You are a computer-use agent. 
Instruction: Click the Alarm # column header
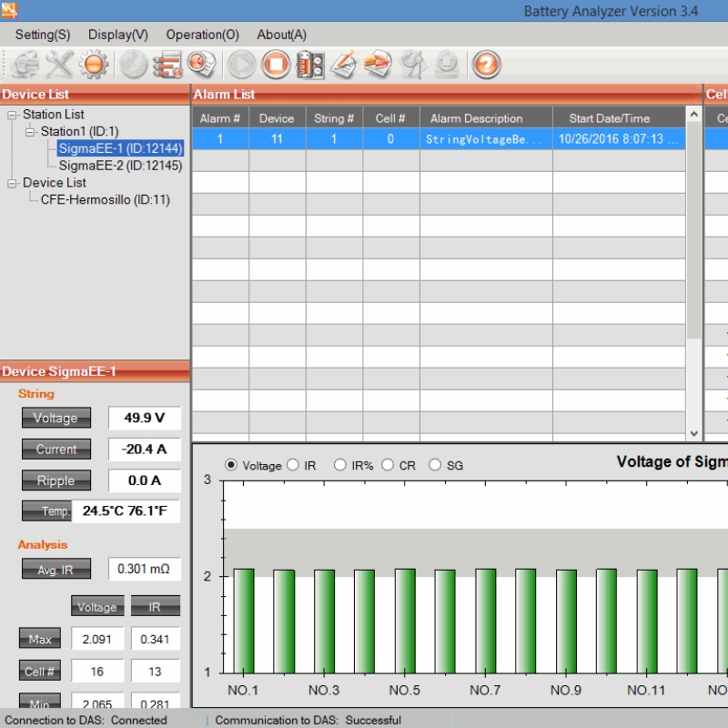click(220, 118)
